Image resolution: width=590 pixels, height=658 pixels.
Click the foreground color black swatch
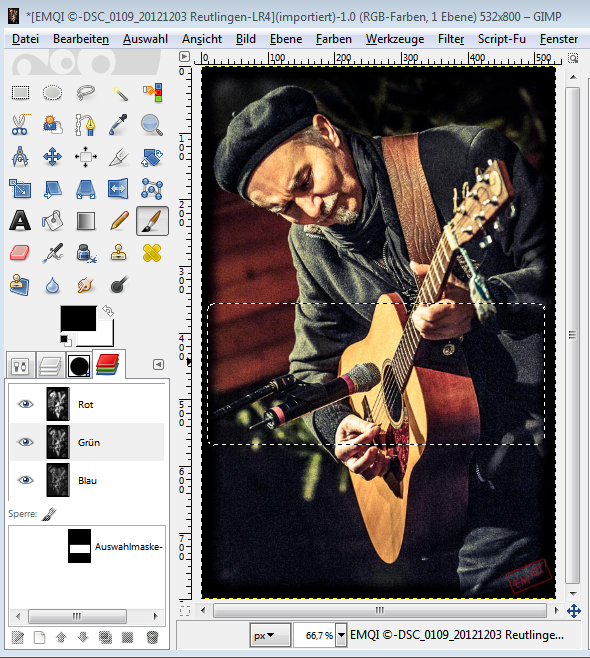coord(78,318)
